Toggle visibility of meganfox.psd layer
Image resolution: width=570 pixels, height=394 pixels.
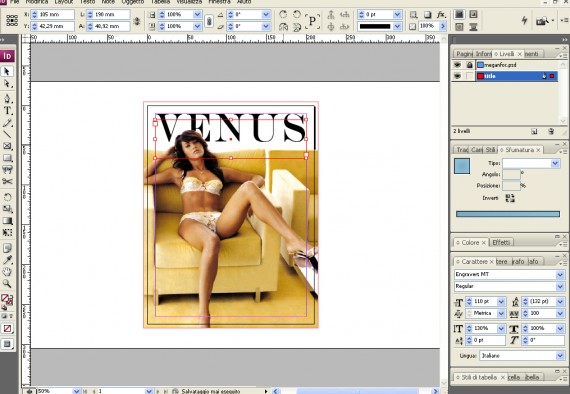pyautogui.click(x=457, y=65)
